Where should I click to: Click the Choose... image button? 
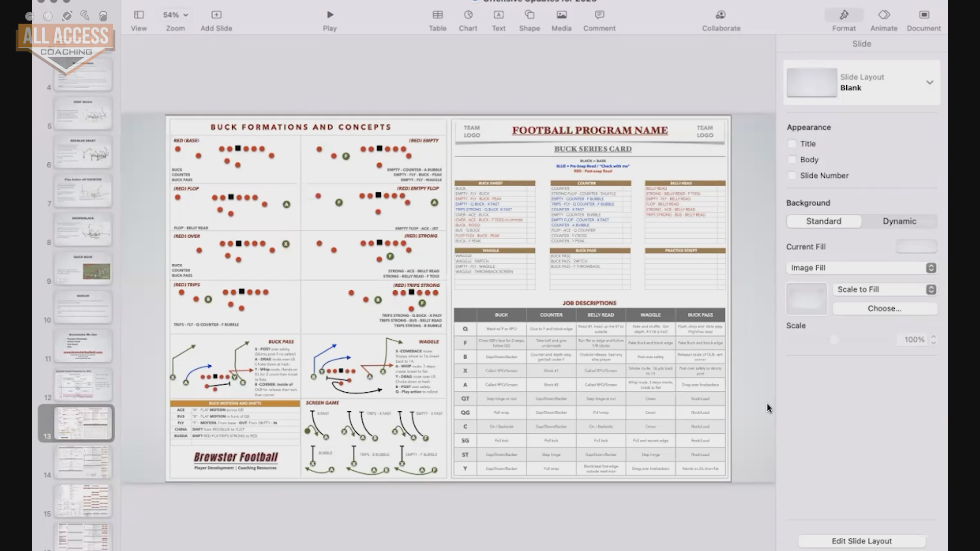885,309
